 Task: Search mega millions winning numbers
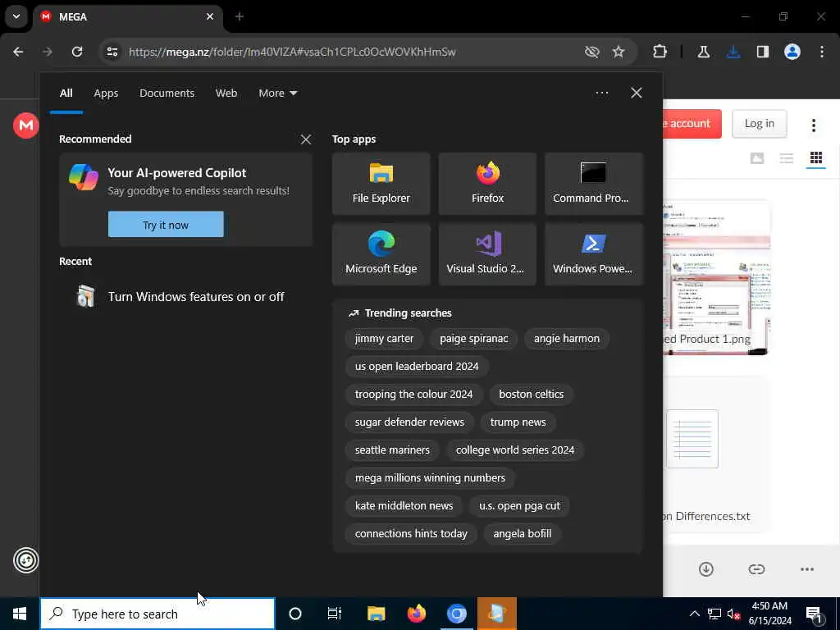coord(430,478)
